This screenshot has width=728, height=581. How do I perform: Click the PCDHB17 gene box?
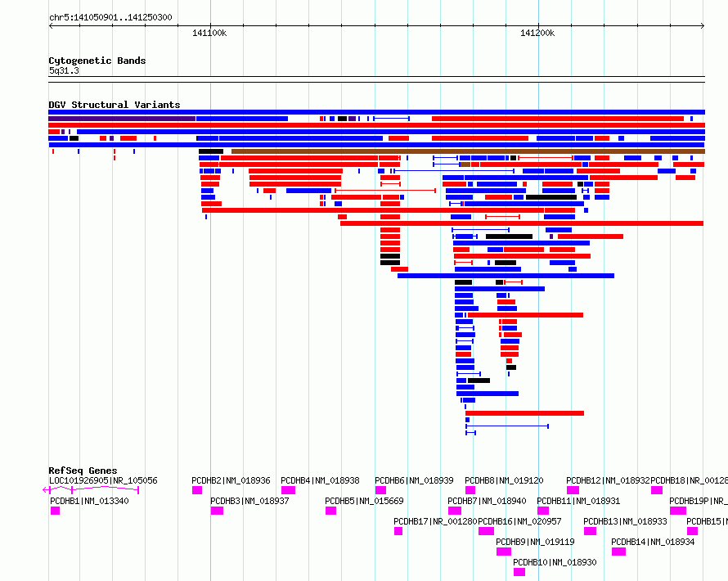click(398, 531)
